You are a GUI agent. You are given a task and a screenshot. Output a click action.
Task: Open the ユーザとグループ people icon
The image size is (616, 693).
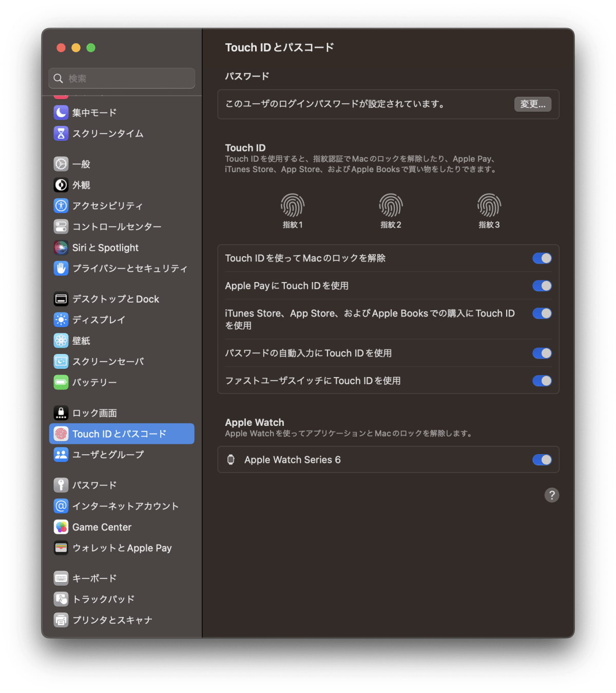coord(61,455)
